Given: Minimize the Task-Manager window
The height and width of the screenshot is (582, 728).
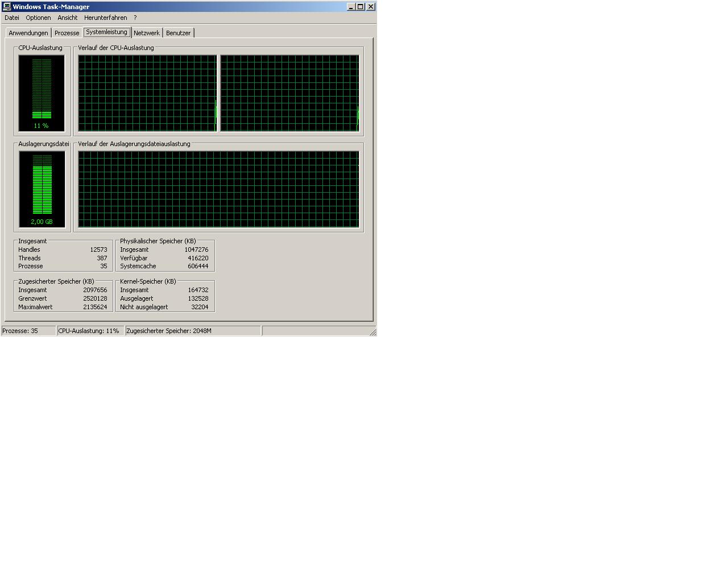Looking at the screenshot, I should pos(351,7).
